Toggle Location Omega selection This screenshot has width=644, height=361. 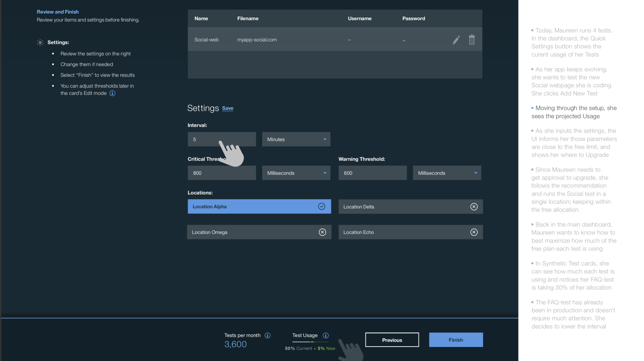point(259,232)
